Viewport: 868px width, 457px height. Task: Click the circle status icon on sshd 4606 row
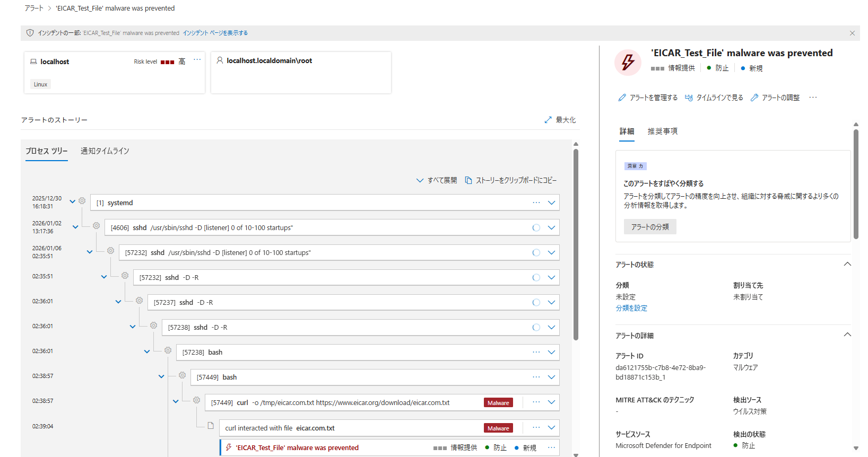click(536, 227)
